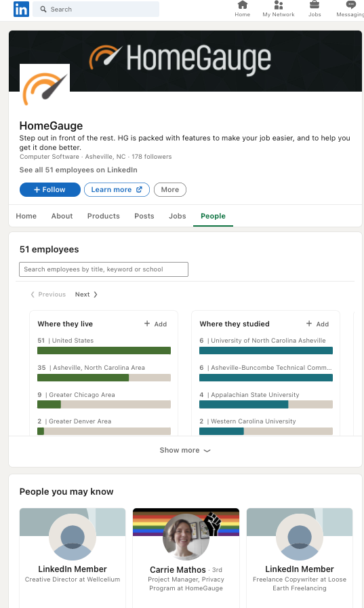Click the Previous carousel button
Screen dimensions: 364x608
[48, 294]
